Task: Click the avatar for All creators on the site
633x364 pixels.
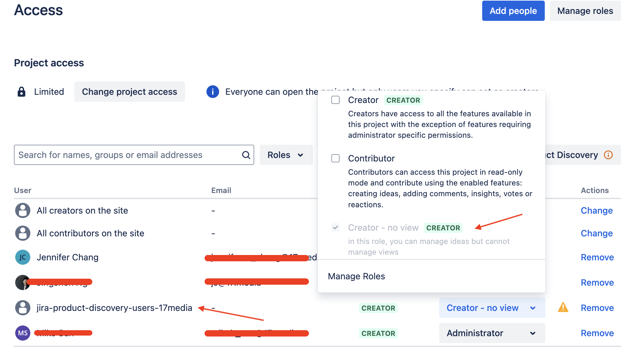Action: click(22, 210)
